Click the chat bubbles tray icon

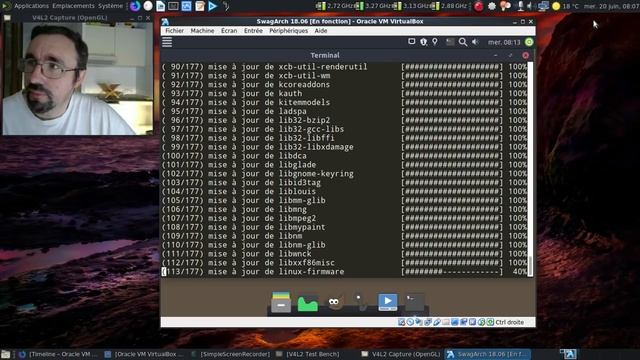coord(505,6)
